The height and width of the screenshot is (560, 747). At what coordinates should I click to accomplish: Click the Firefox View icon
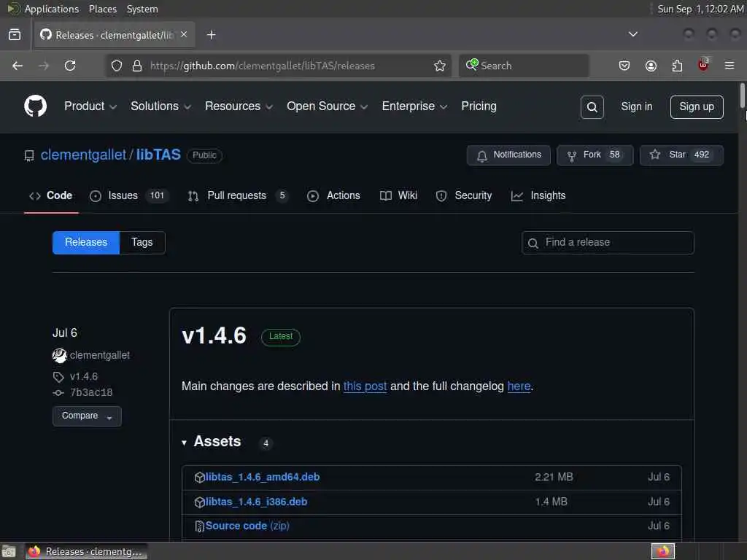(x=15, y=35)
